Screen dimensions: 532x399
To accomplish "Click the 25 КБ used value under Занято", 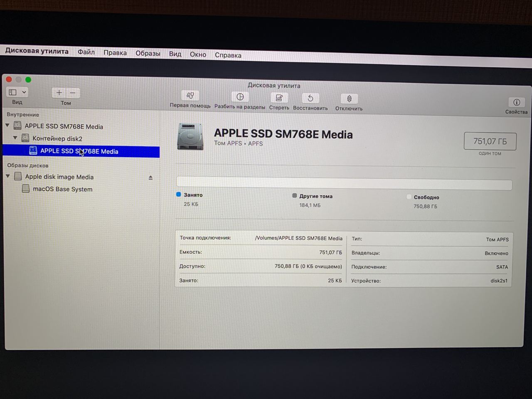I will pos(191,204).
